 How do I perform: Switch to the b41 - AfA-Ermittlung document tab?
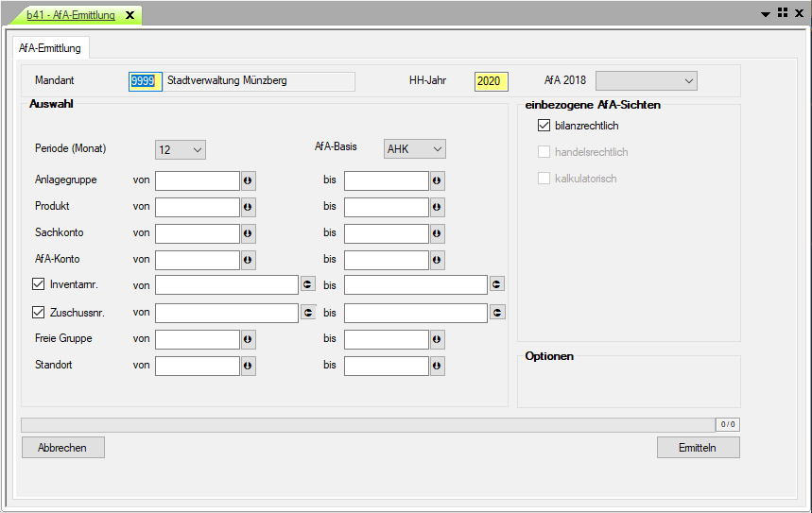(71, 15)
